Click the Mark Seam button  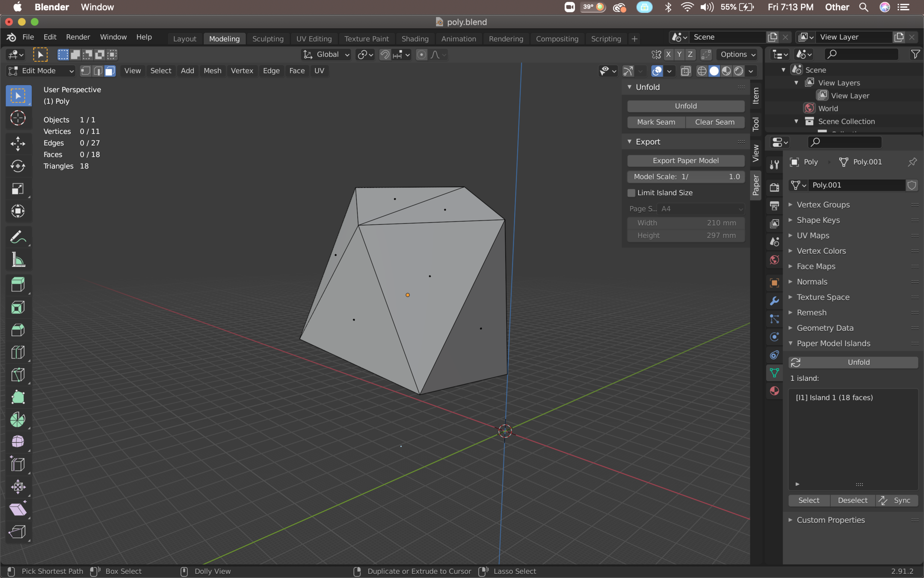click(x=656, y=122)
